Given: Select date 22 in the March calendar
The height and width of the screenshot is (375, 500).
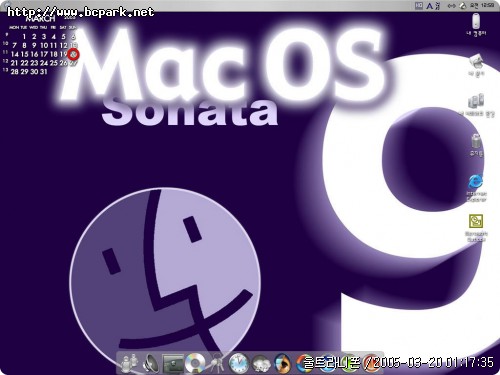Looking at the screenshot, I should (x=24, y=63).
